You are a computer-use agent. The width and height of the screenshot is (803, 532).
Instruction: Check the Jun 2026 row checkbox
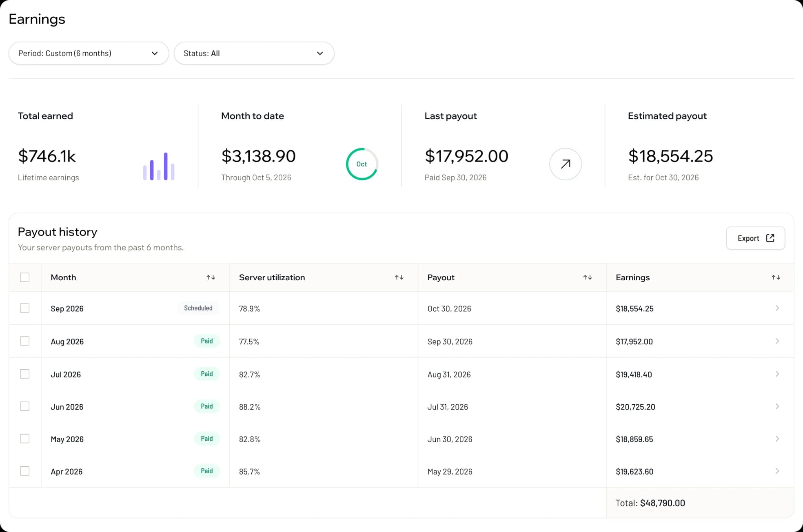[25, 406]
